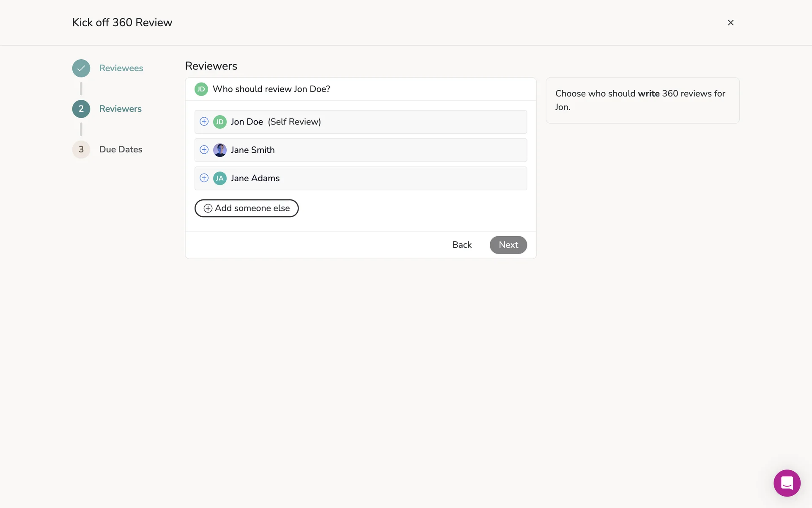
Task: Go Back to the previous step
Action: (x=461, y=245)
